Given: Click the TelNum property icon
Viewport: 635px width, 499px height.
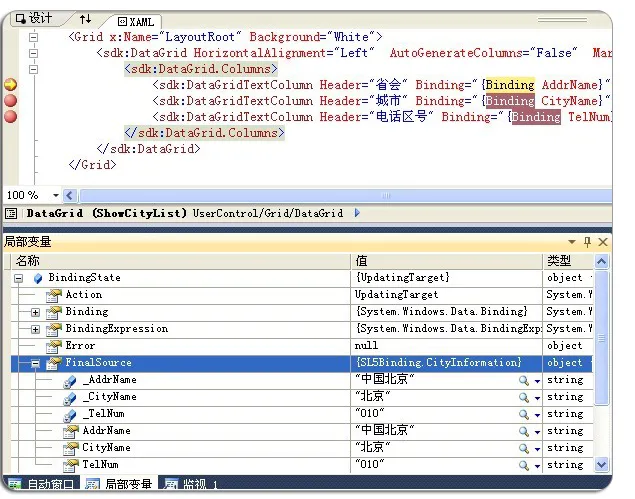Looking at the screenshot, I should pos(70,465).
